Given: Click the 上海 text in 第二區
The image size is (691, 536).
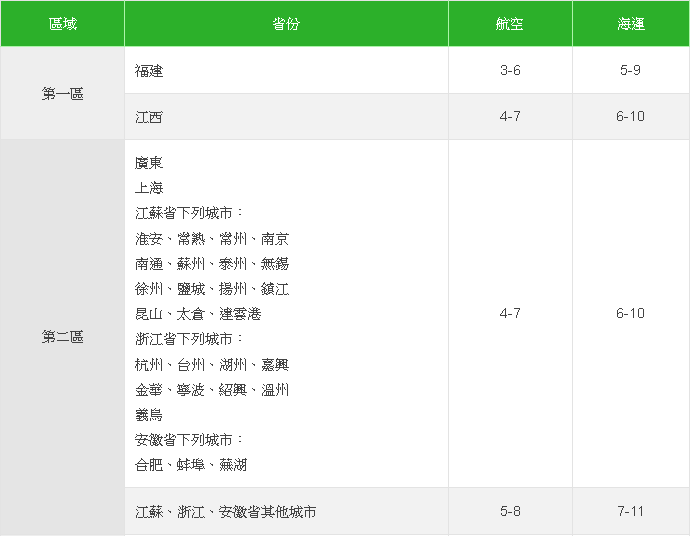Looking at the screenshot, I should click(x=150, y=188).
